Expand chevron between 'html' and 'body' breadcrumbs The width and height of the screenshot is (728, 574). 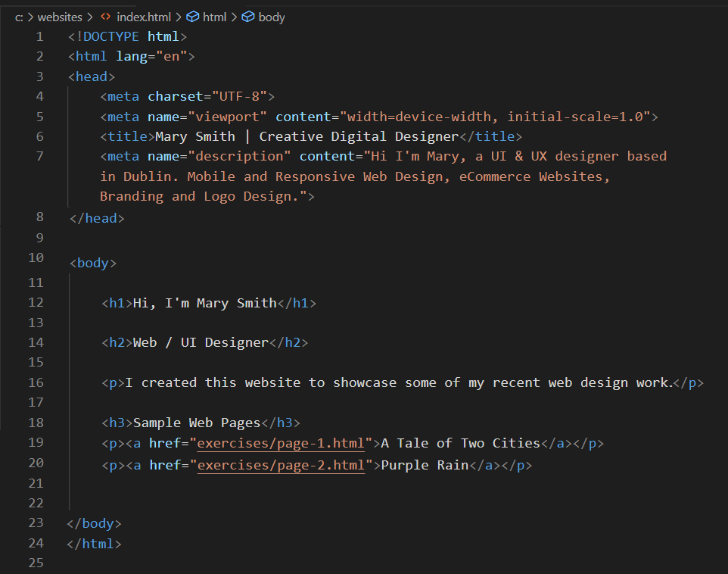pyautogui.click(x=234, y=17)
